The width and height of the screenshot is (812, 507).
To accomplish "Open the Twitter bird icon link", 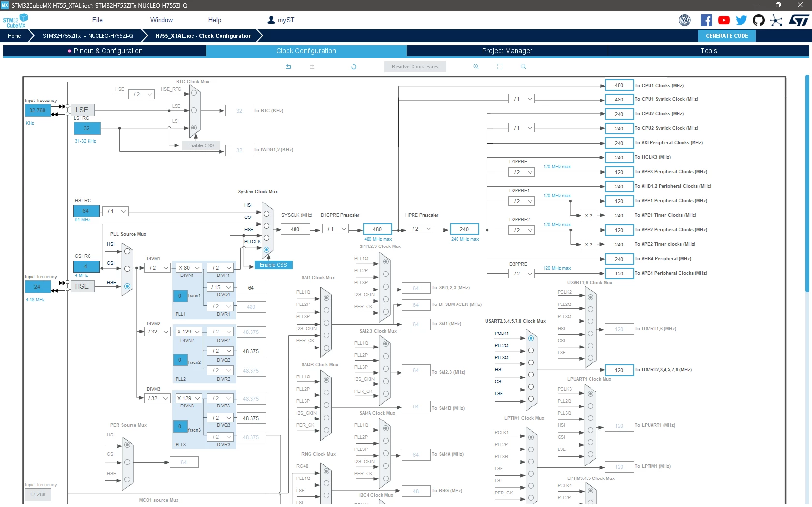I will point(741,20).
